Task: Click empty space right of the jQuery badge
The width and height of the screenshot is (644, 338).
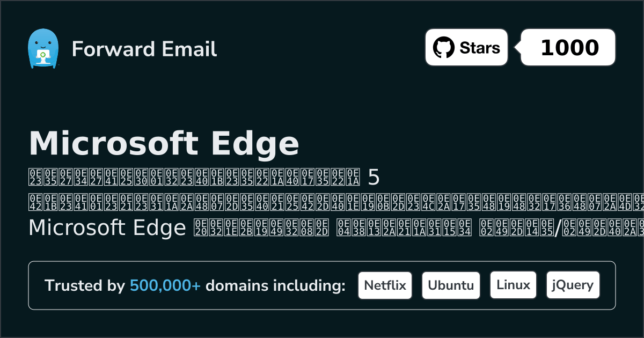Action: (x=608, y=285)
